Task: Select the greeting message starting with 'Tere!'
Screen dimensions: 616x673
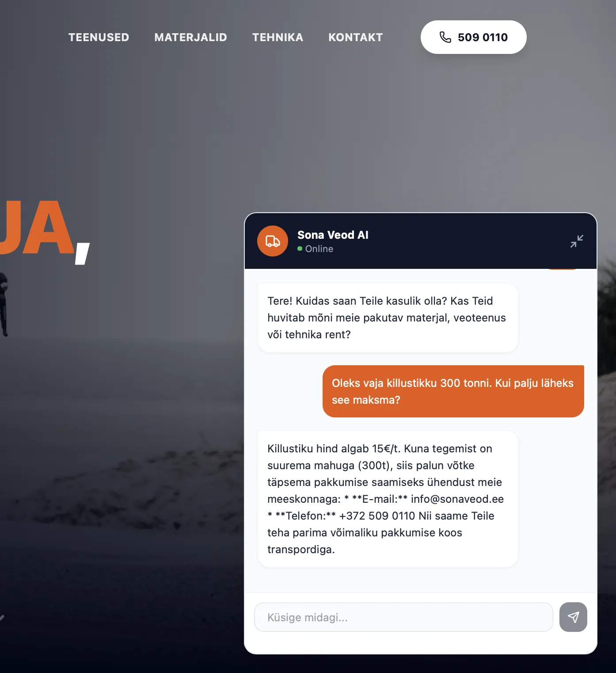Action: pyautogui.click(x=388, y=318)
